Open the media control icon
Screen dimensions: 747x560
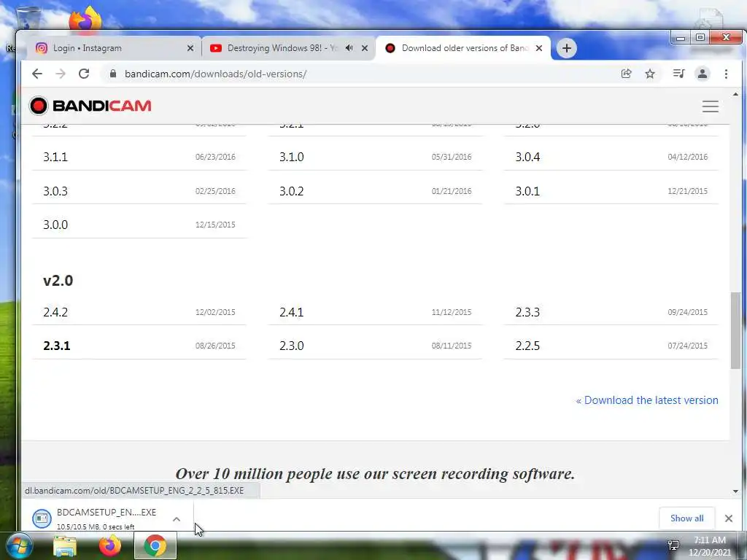[x=678, y=74]
